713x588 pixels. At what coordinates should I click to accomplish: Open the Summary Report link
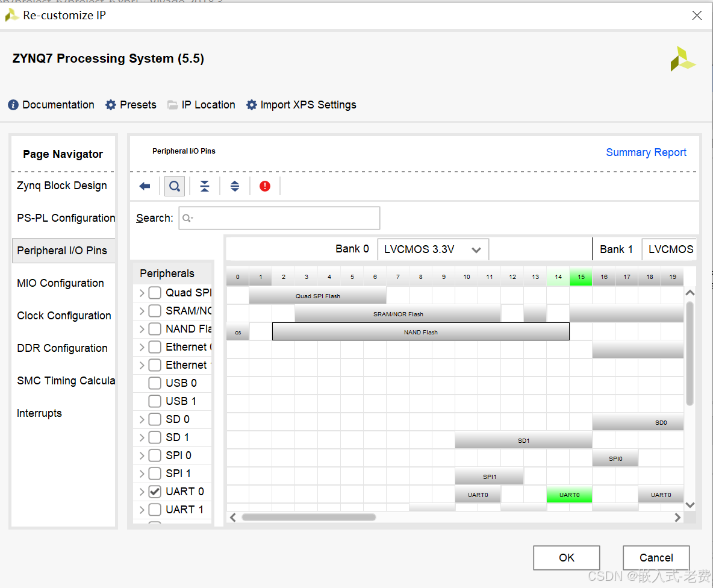[646, 152]
